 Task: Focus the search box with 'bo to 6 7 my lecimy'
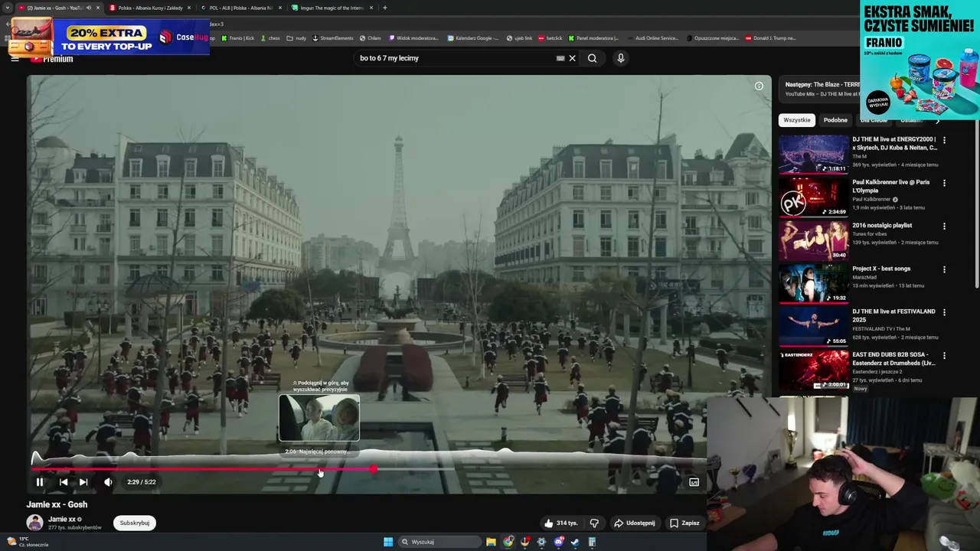coord(456,58)
